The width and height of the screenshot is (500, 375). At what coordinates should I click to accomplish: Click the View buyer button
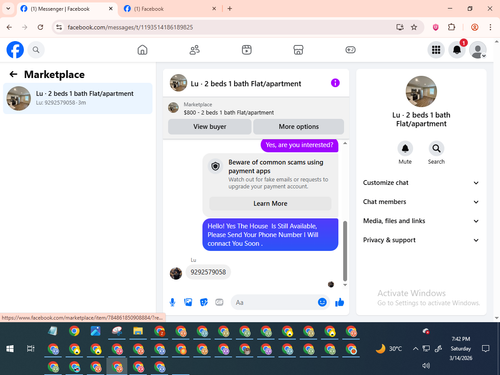210,127
